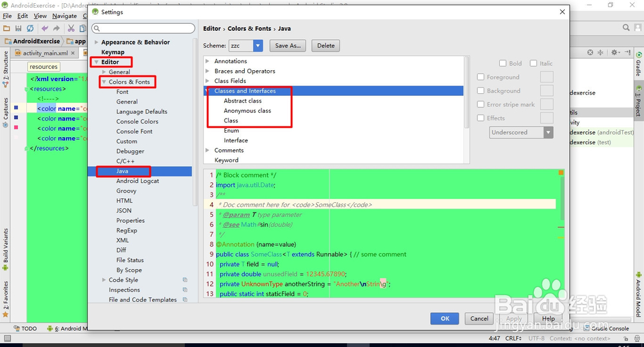
Task: Open the Gradle tool window tab
Action: [x=639, y=65]
